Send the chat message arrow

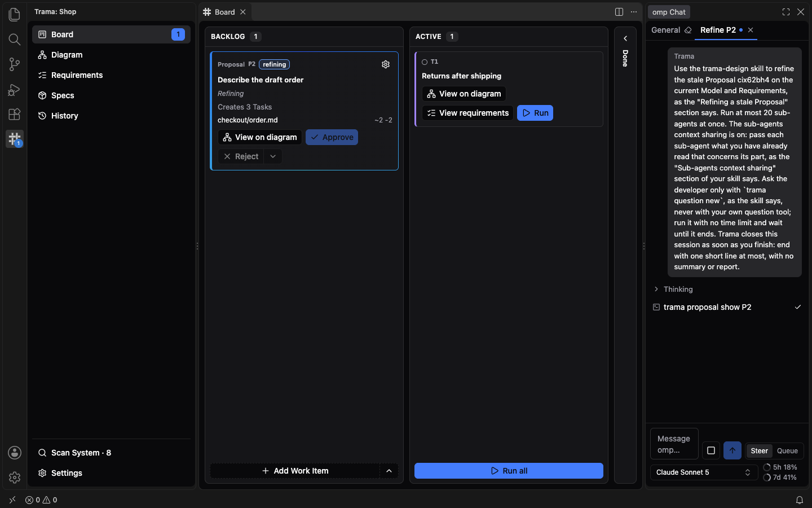click(732, 450)
